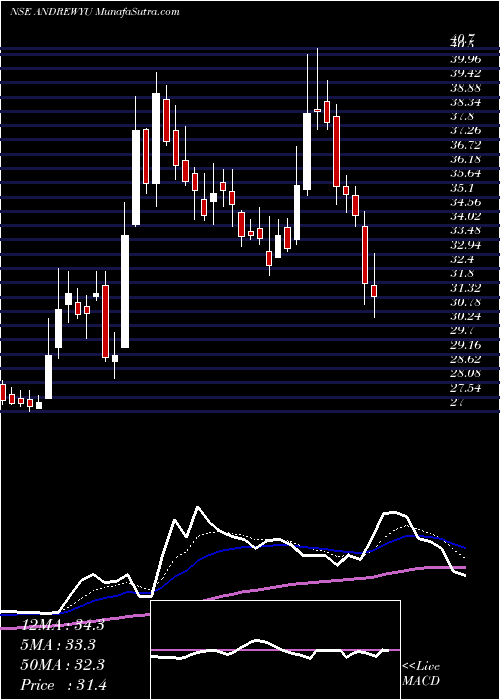Screen dimensions: 500x700
Task: Click the 37.26 price axis label
Action: (x=466, y=131)
